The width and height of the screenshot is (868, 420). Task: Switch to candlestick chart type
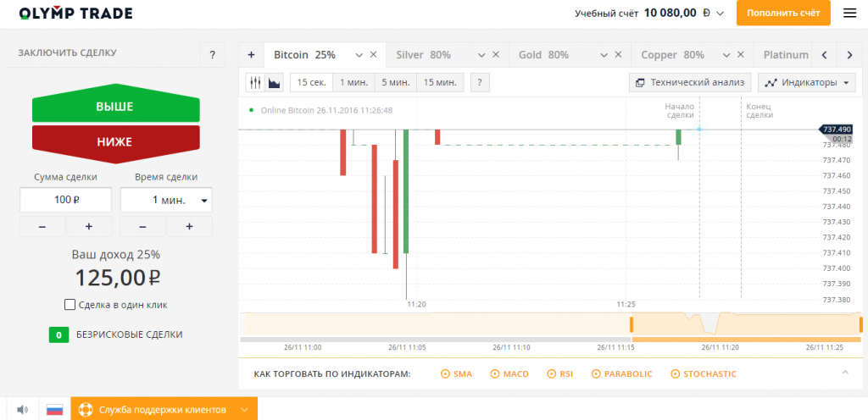[255, 83]
